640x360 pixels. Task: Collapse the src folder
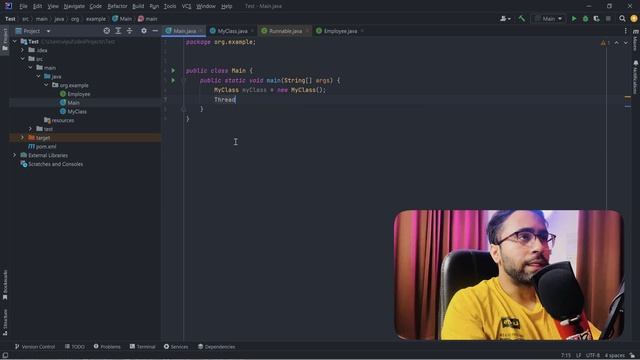[22, 59]
